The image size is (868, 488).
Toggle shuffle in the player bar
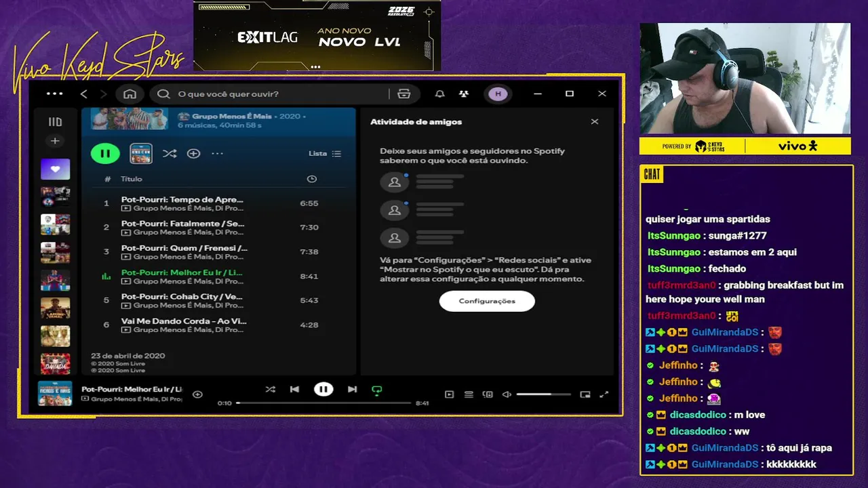tap(270, 389)
